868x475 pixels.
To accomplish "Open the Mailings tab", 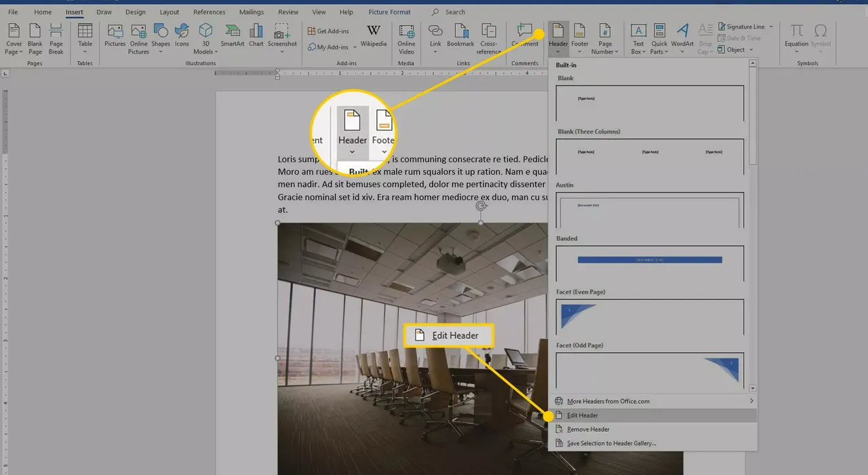I will (252, 12).
